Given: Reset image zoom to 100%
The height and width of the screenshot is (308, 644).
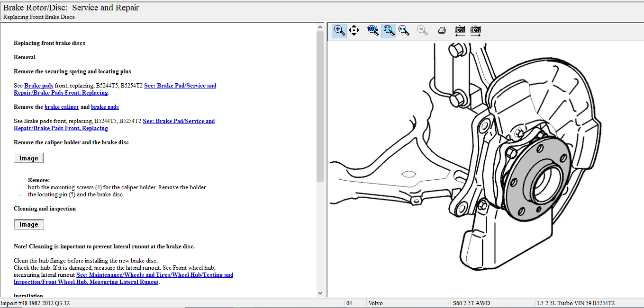Looking at the screenshot, I should pyautogui.click(x=373, y=31).
